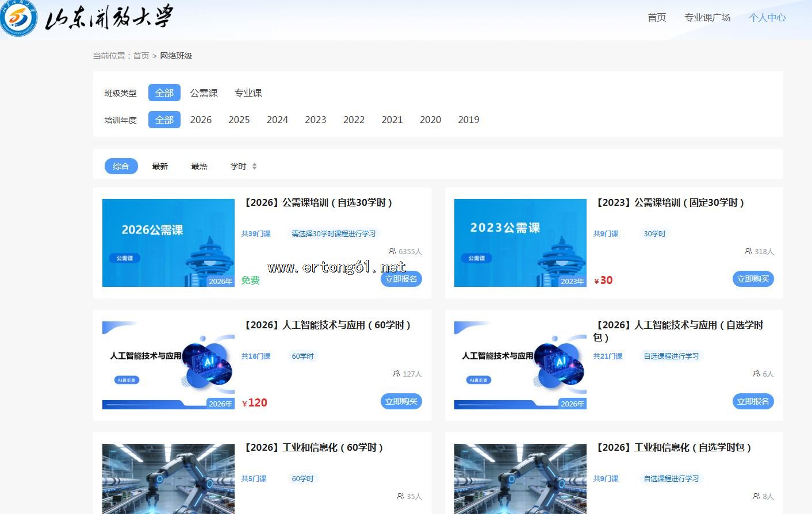The image size is (812, 514).
Task: Switch to 最热 sorting tab
Action: [x=199, y=166]
